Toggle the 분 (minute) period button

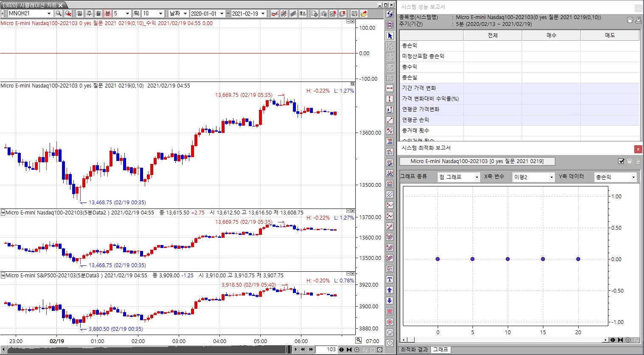point(107,14)
